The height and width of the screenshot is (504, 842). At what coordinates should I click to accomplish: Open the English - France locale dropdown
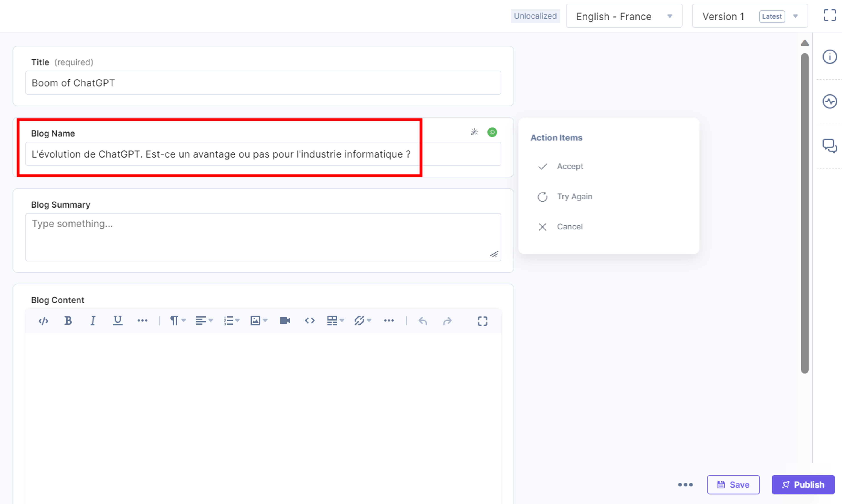point(624,16)
